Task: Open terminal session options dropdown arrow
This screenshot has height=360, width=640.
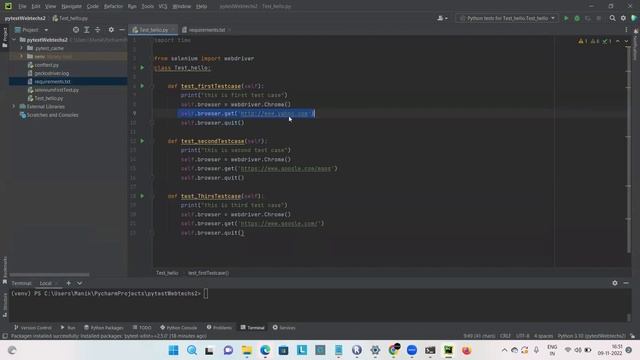Action: 80,283
